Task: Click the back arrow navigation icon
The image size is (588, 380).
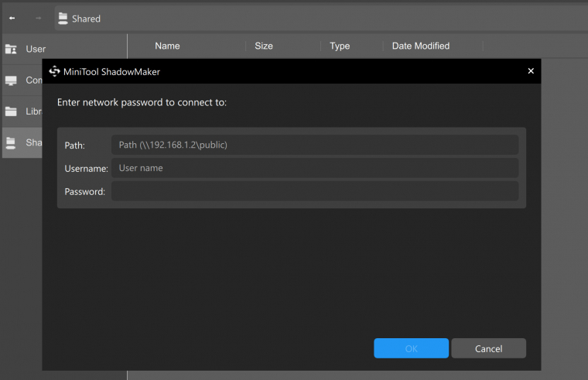Action: click(12, 18)
